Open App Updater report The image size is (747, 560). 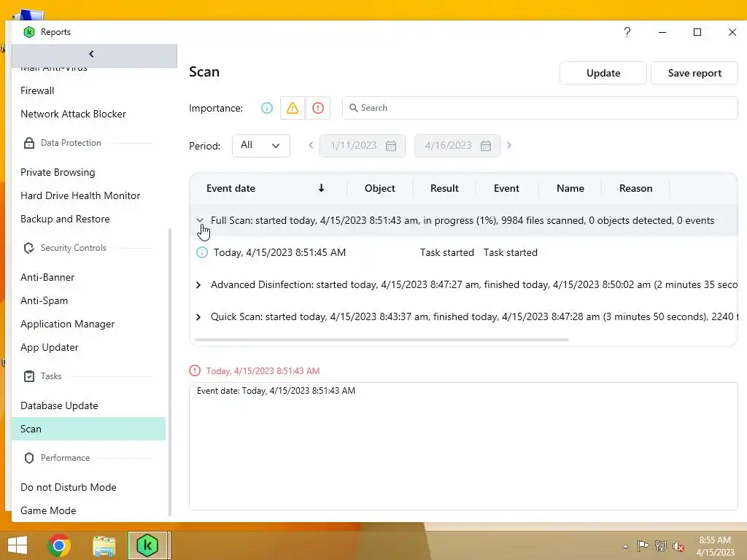[50, 347]
